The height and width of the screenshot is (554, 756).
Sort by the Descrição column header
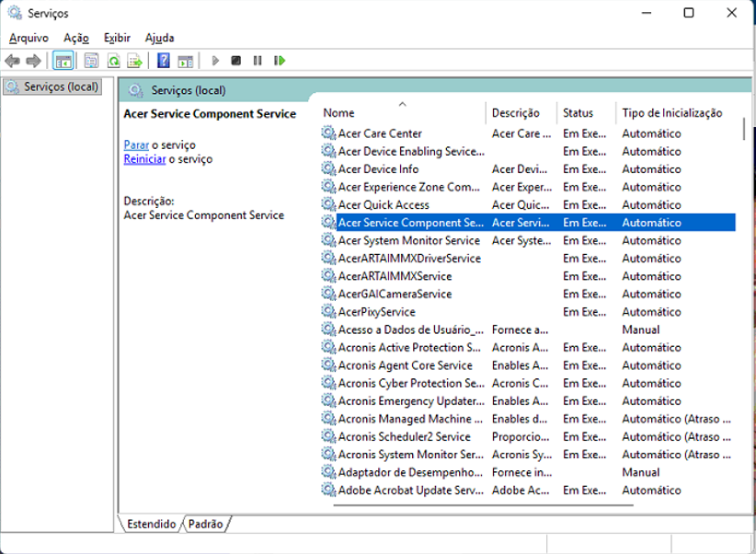point(521,113)
